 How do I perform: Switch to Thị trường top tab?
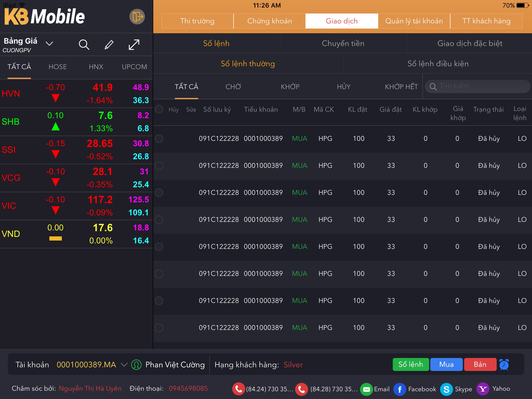click(197, 21)
